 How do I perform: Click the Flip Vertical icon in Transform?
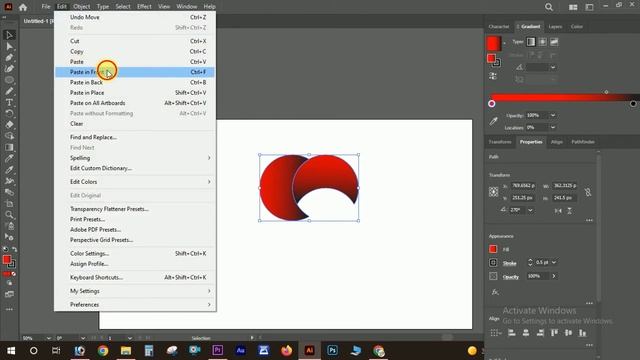(x=569, y=211)
